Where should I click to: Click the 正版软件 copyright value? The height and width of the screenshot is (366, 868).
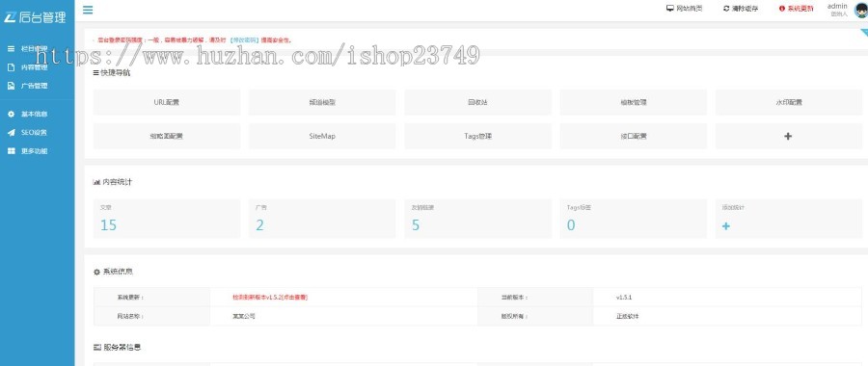(627, 317)
